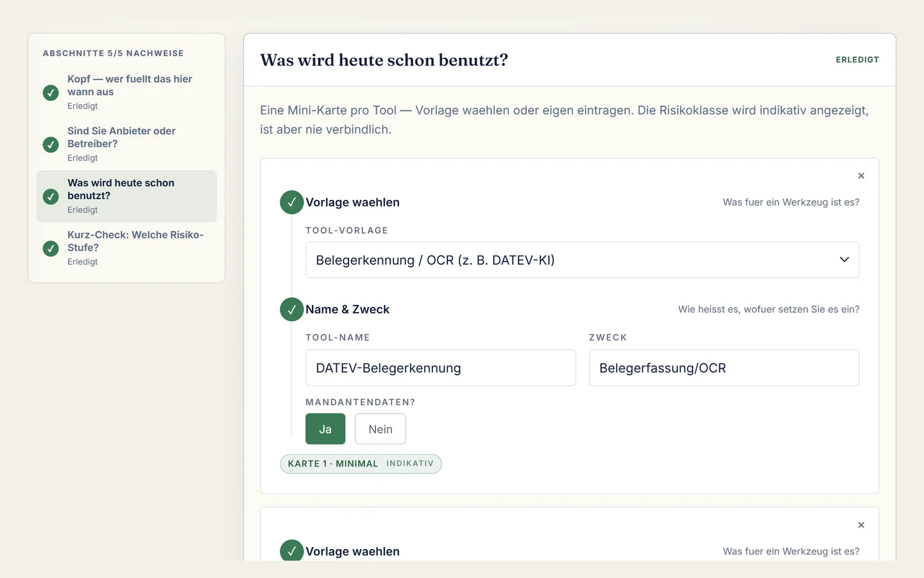Screen dimensions: 924x578
Task: Click the 'ERLEDIGT' status label in header
Action: [857, 60]
